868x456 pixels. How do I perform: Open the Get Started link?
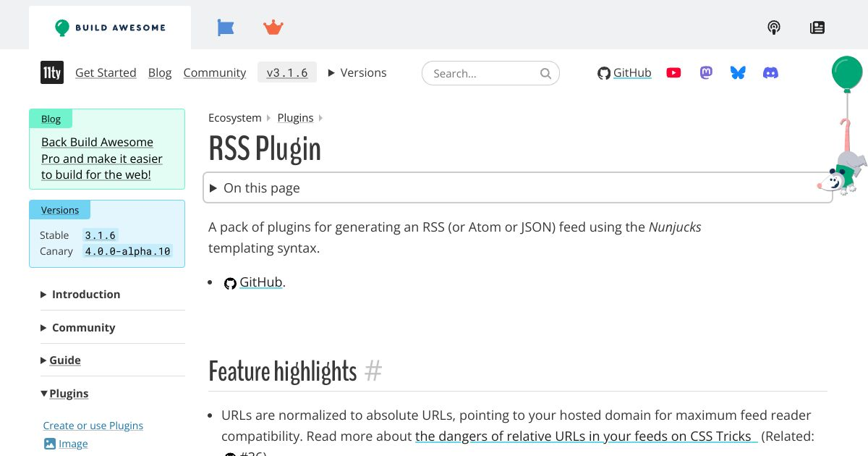click(106, 72)
